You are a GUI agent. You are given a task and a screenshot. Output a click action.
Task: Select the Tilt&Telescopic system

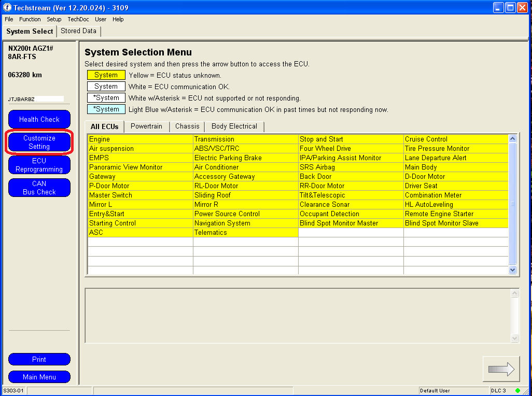351,195
